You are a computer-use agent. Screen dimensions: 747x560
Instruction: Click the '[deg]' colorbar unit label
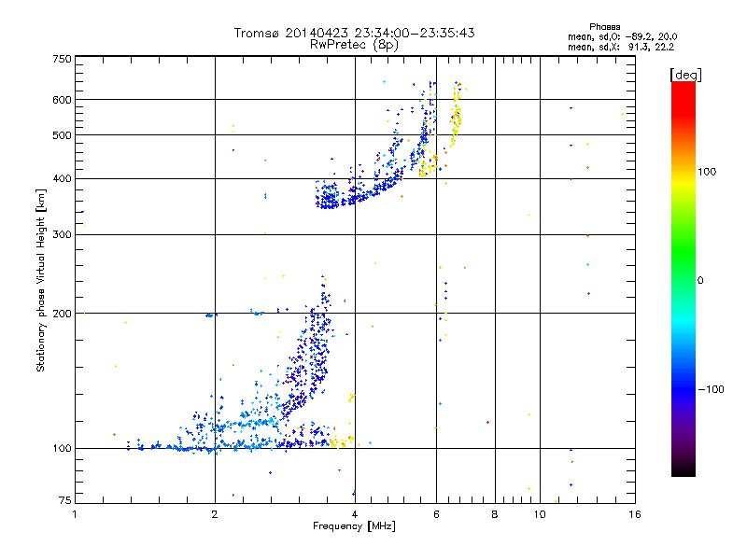(x=685, y=75)
